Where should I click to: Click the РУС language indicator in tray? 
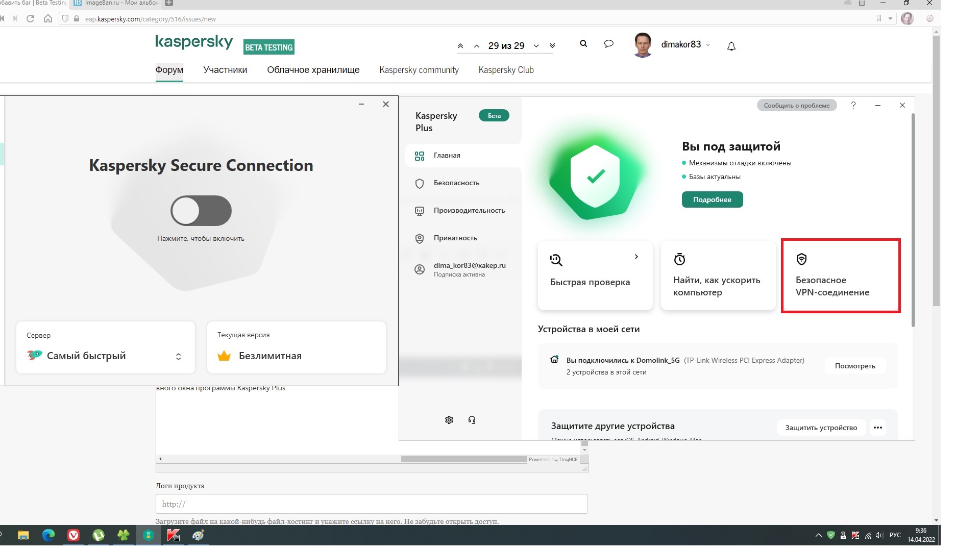pyautogui.click(x=895, y=535)
